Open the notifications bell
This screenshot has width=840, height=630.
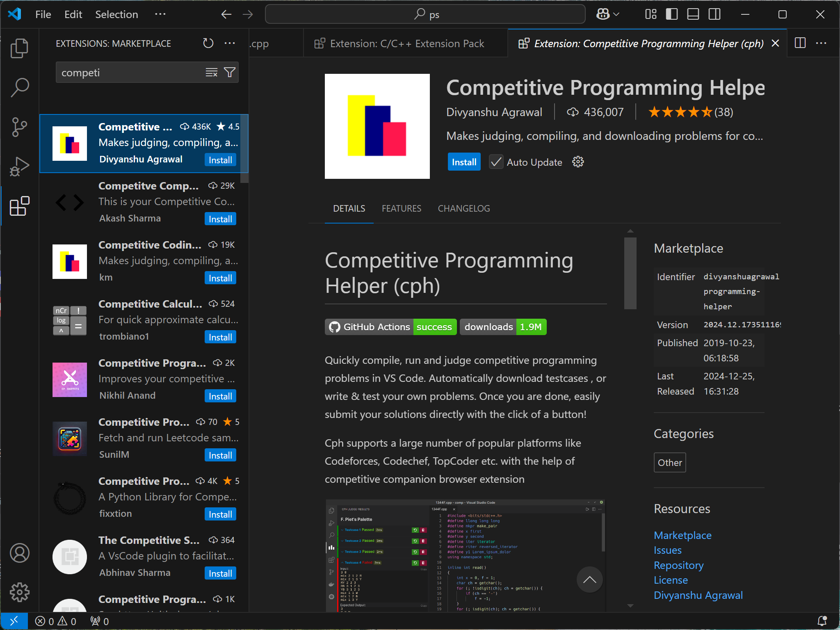pyautogui.click(x=822, y=621)
